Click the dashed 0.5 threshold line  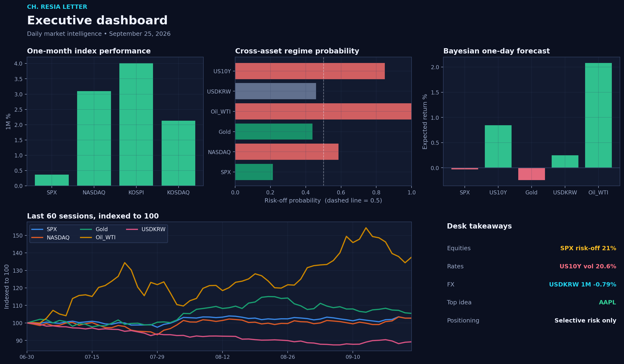coord(323,121)
